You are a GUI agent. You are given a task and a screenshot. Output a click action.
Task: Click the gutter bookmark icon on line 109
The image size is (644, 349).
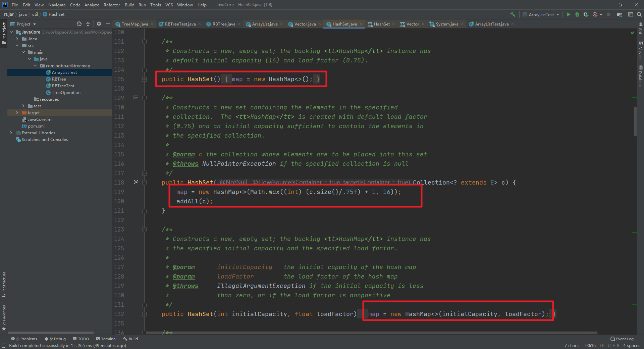coord(135,98)
